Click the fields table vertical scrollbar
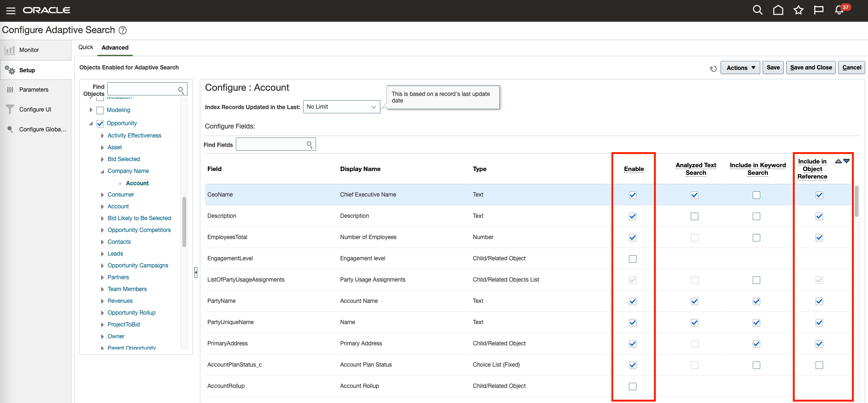This screenshot has width=868, height=403. pyautogui.click(x=856, y=201)
